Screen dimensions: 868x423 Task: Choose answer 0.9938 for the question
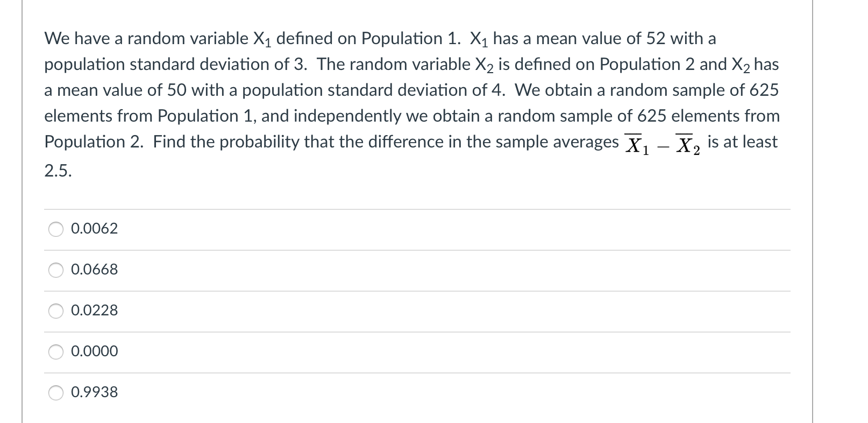click(56, 392)
